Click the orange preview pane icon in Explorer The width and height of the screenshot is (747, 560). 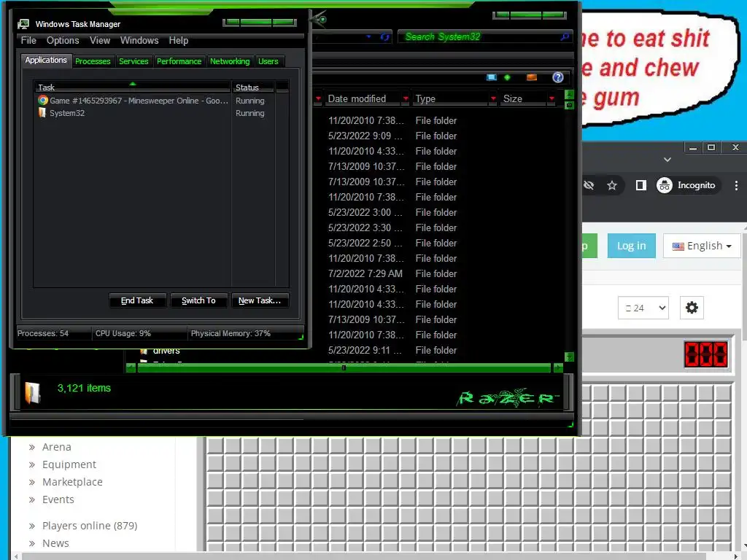(532, 77)
